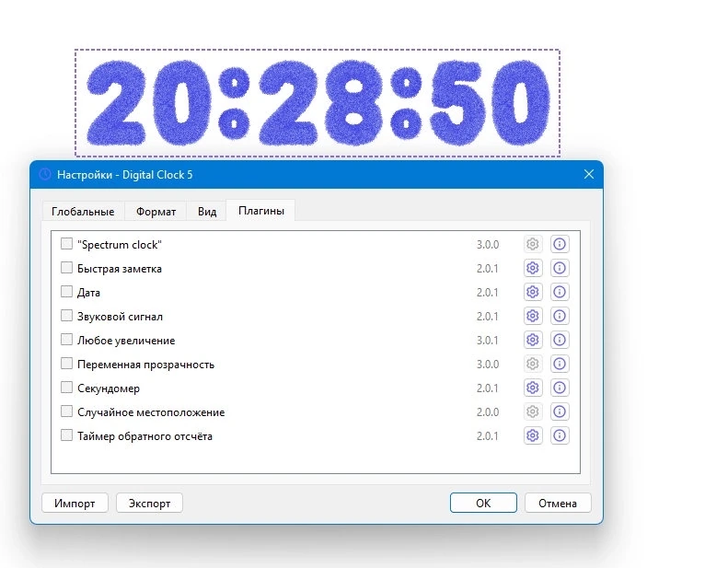
Task: Show Случайное местоположение plugin info
Action: coord(560,412)
